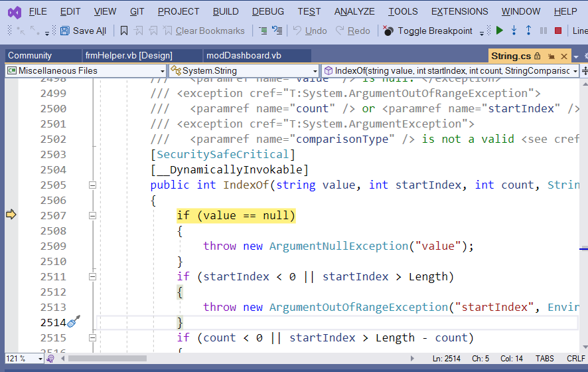Click the screwdriver quick actions icon
The width and height of the screenshot is (588, 372).
click(x=74, y=322)
